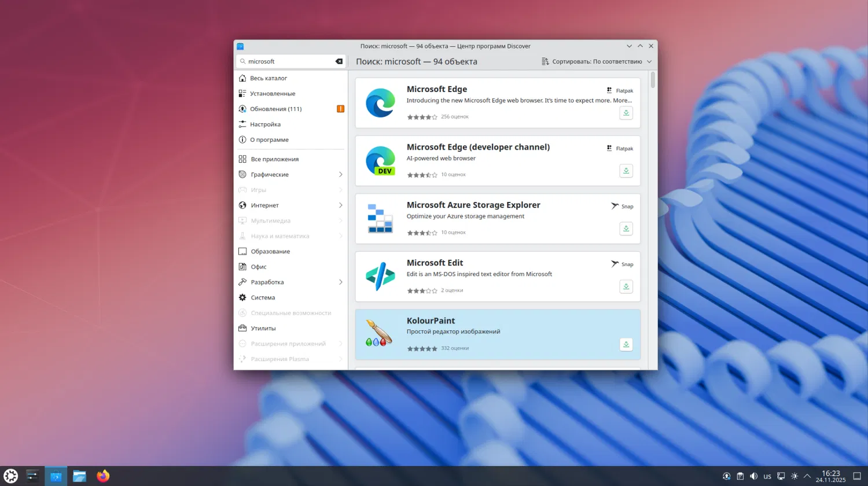Viewport: 868px width, 486px height.
Task: Click the Microsoft Edge (developer channel) title
Action: point(478,147)
